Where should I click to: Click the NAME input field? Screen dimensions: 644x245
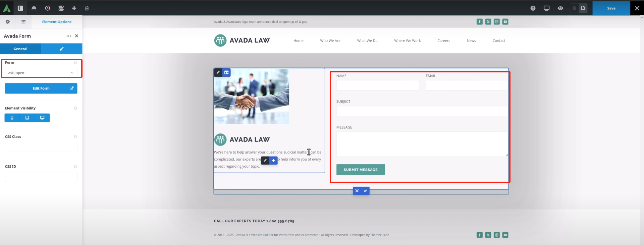click(378, 85)
